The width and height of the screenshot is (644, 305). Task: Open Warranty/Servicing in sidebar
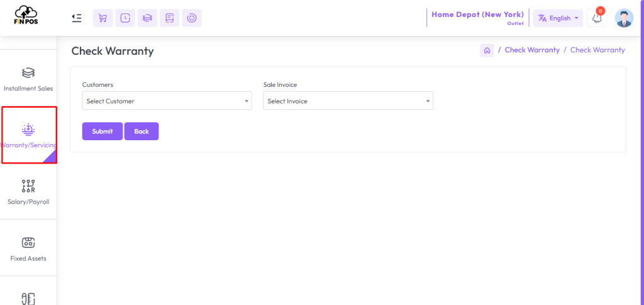(x=28, y=135)
